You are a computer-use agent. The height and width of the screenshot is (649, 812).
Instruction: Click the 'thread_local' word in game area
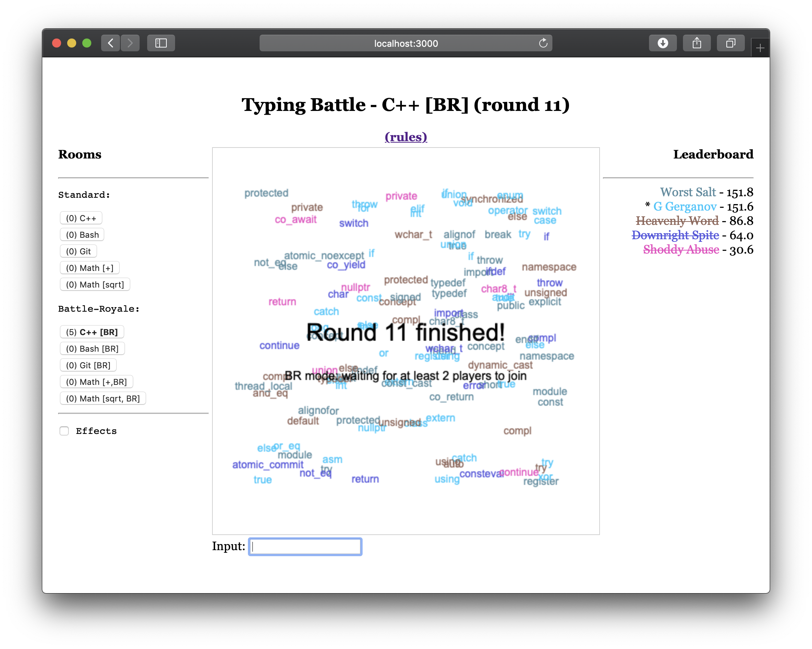(x=263, y=386)
